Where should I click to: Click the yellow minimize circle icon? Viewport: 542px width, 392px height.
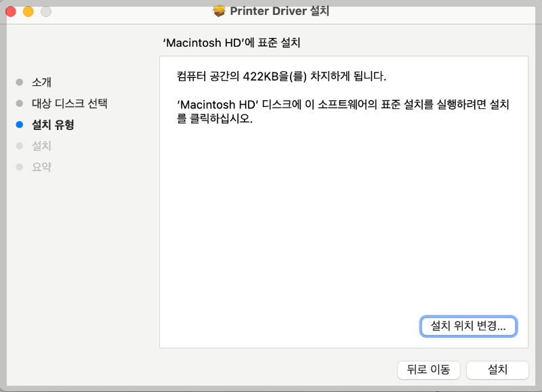click(x=27, y=12)
